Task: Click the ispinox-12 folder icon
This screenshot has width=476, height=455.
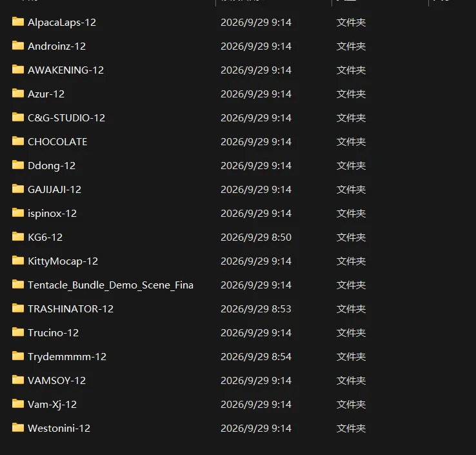Action: [x=18, y=212]
